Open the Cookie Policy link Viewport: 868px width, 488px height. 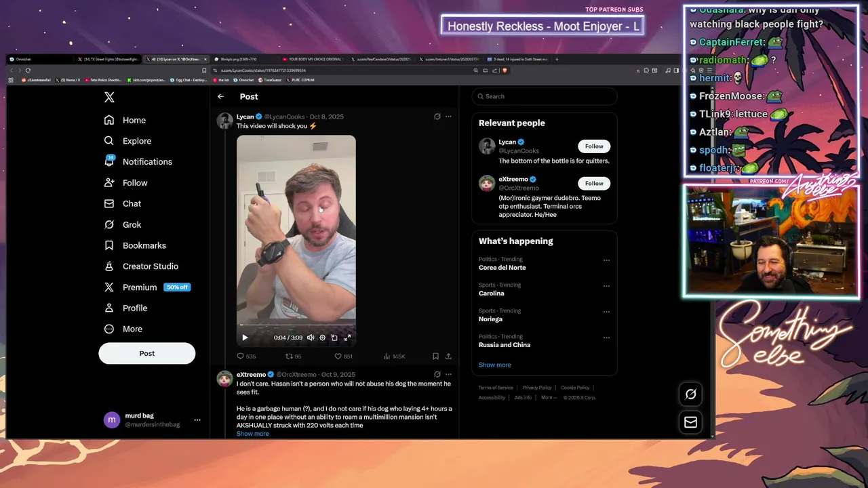(575, 388)
